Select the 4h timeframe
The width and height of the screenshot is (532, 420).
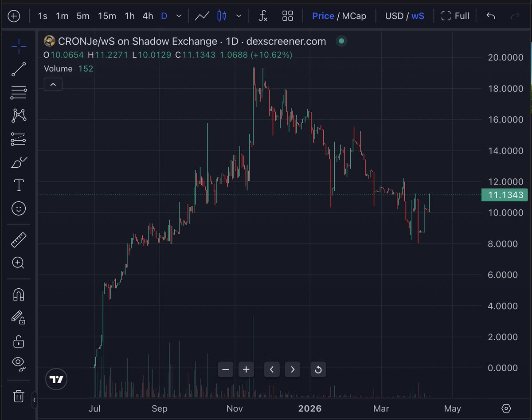pyautogui.click(x=148, y=16)
